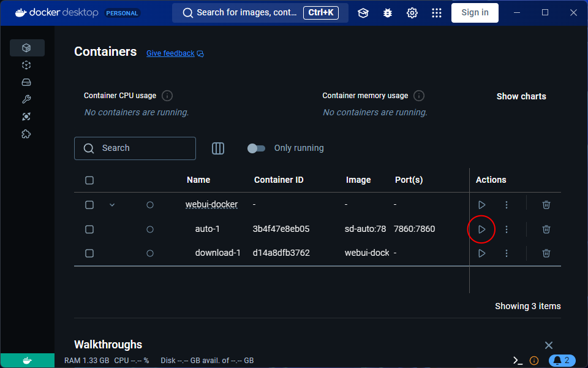Sort by the Name column header
588x368 pixels.
(198, 180)
